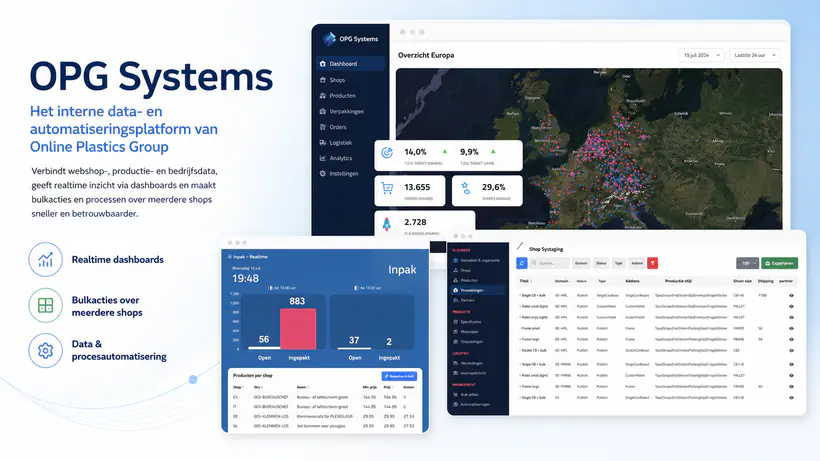Click the Verpakkingen box icon in the dashboard sidebar
Image resolution: width=820 pixels, height=461 pixels.
click(323, 111)
